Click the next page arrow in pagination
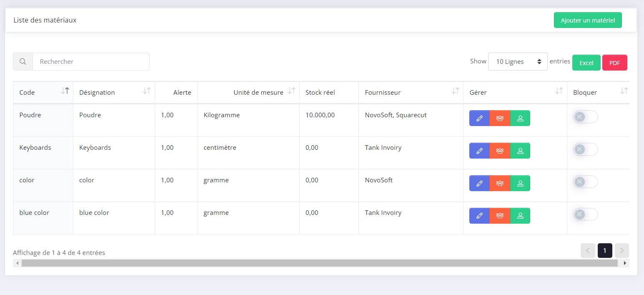This screenshot has width=644, height=295. point(621,251)
